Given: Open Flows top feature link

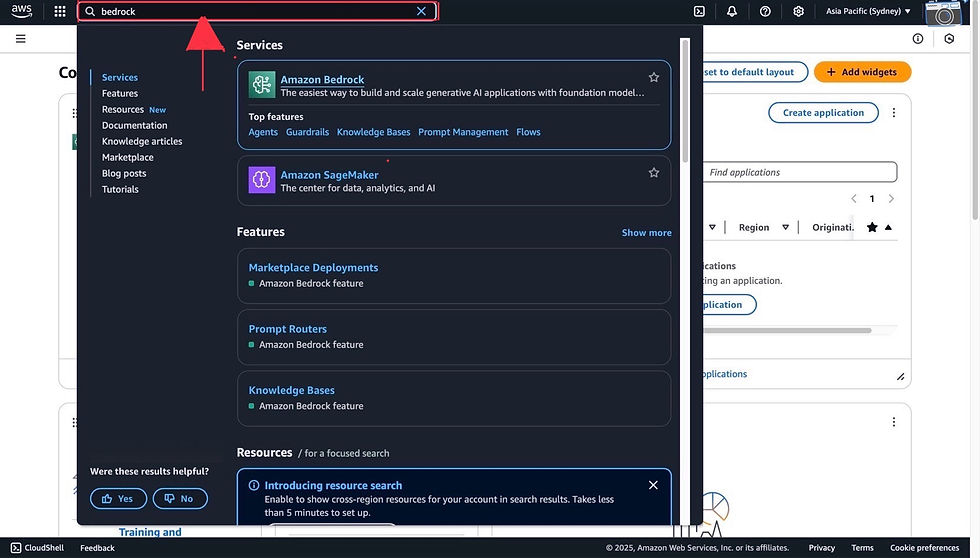Looking at the screenshot, I should click(528, 132).
